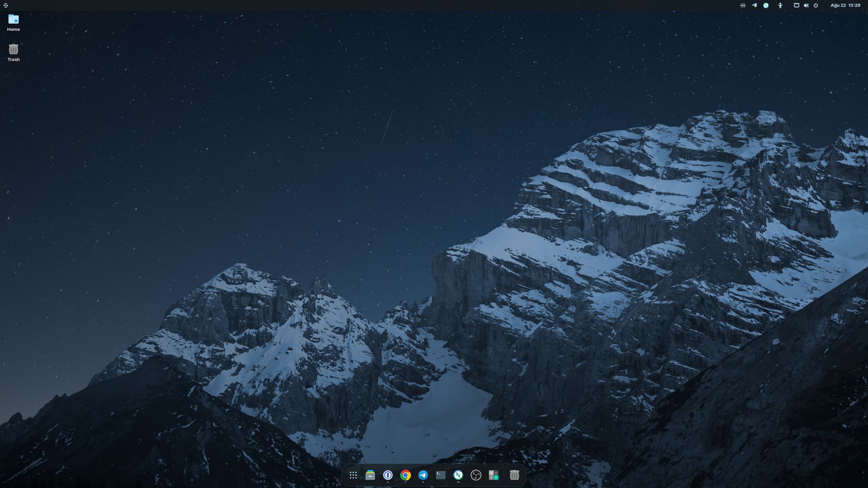Open the accessibility menu in top bar
868x488 pixels.
click(780, 5)
